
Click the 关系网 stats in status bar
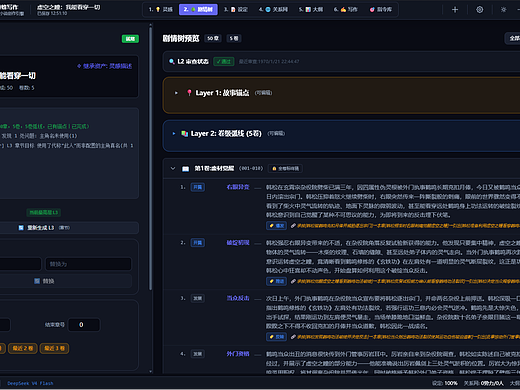pos(484,383)
